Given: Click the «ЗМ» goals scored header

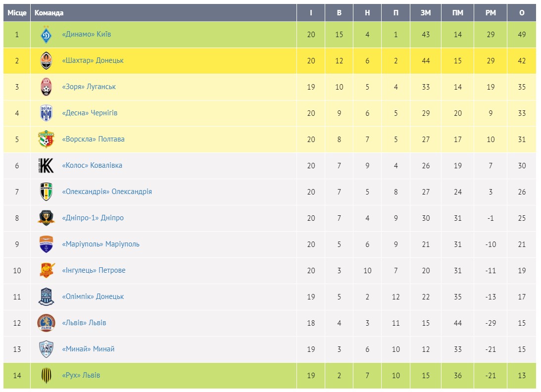Looking at the screenshot, I should tap(426, 13).
